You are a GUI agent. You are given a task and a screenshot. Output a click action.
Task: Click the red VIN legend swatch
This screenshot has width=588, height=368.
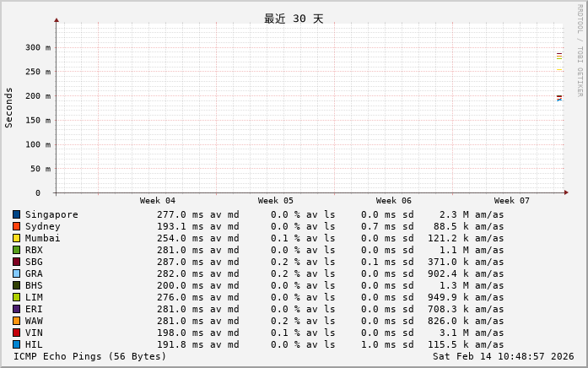click(16, 333)
